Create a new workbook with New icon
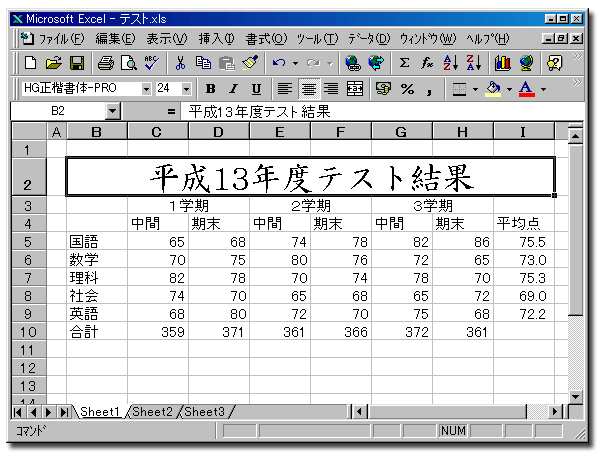This screenshot has height=456, width=600. pos(30,63)
